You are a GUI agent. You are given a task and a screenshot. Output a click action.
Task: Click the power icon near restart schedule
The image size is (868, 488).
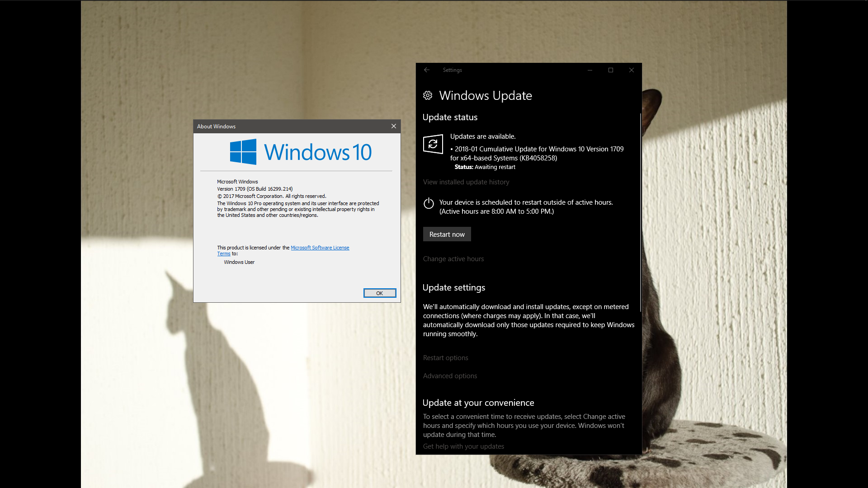[429, 203]
